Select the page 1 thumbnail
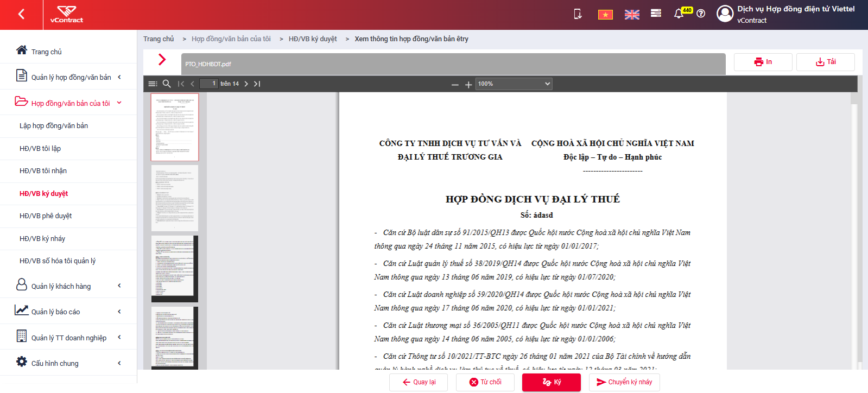 click(x=175, y=127)
